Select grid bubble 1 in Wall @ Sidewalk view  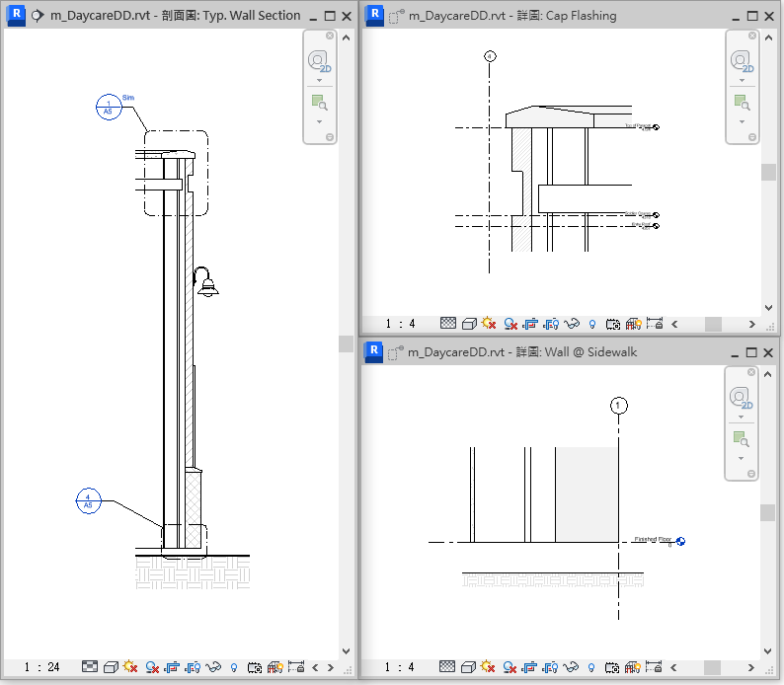coord(618,406)
